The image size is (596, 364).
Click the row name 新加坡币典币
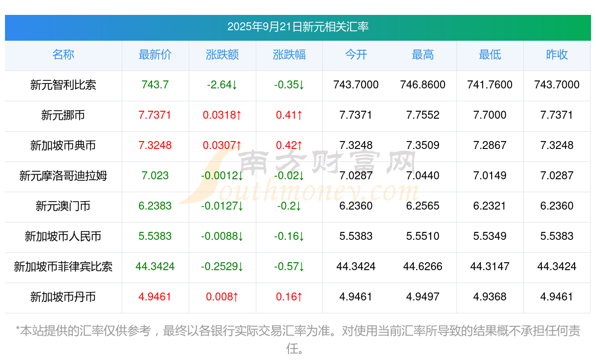[63, 146]
